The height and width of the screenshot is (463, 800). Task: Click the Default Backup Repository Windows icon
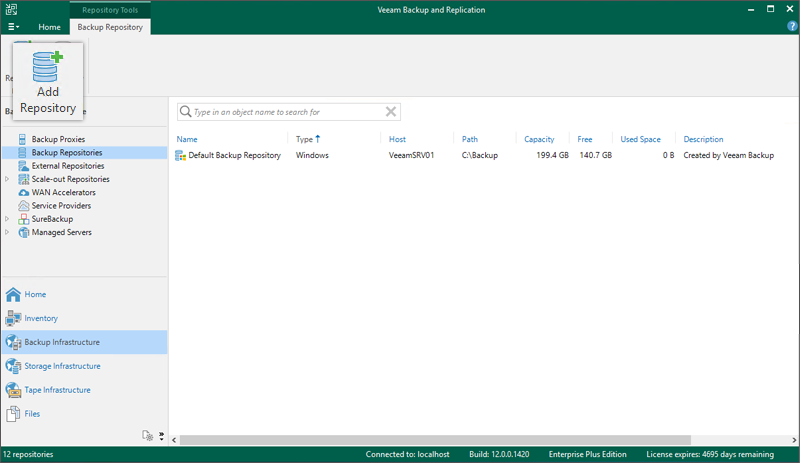coord(180,155)
